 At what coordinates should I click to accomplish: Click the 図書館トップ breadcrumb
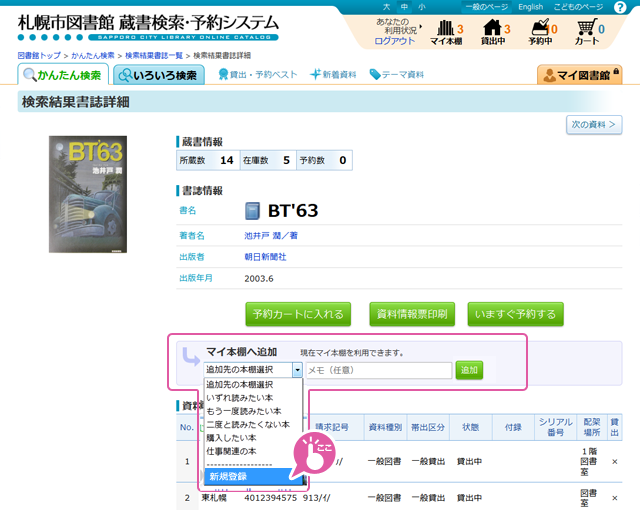[x=39, y=55]
